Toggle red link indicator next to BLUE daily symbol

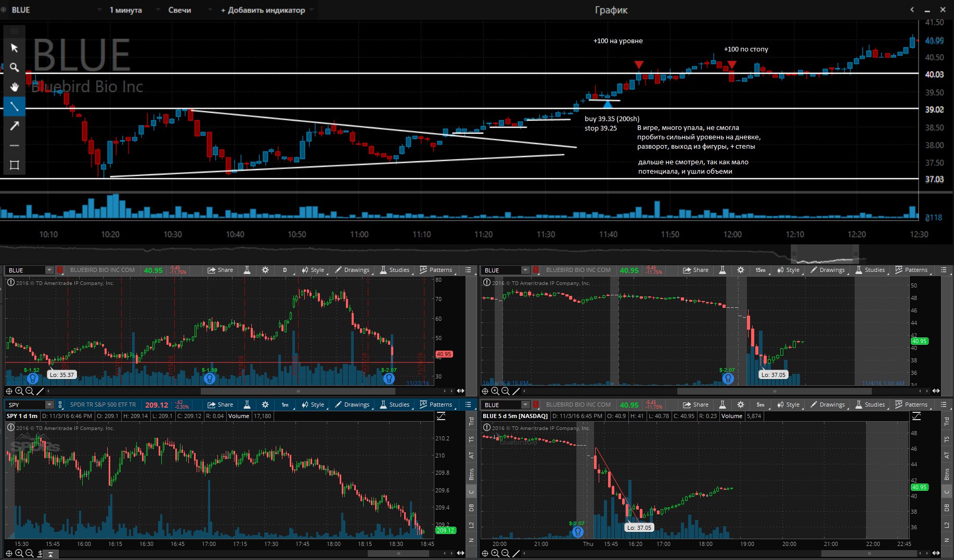pyautogui.click(x=60, y=270)
